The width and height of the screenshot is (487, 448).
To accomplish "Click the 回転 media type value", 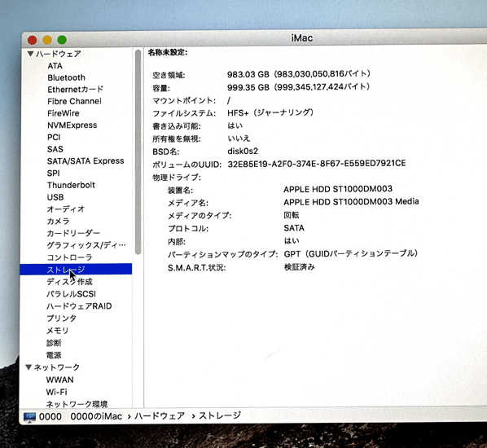I will pyautogui.click(x=292, y=215).
